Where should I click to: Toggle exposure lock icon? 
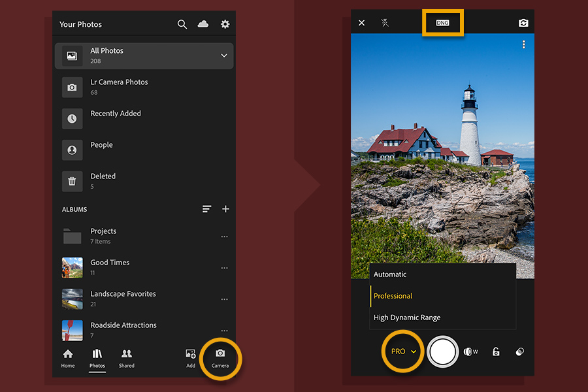coord(496,351)
